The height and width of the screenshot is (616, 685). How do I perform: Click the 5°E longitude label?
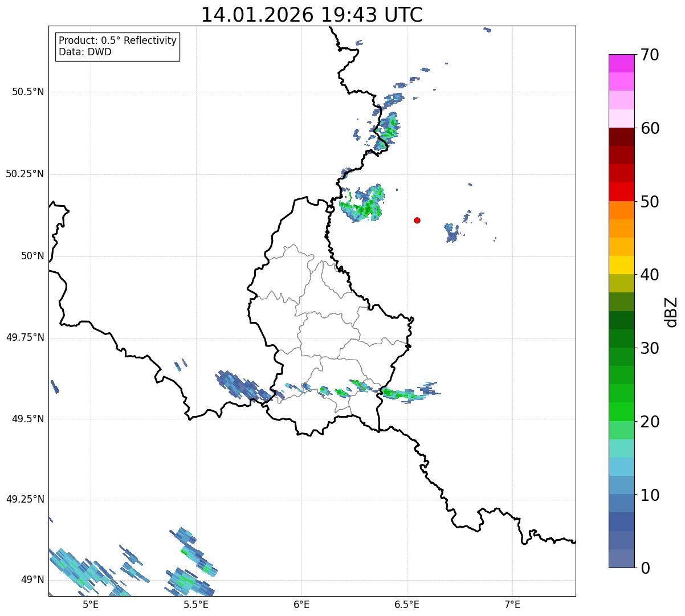(x=91, y=604)
